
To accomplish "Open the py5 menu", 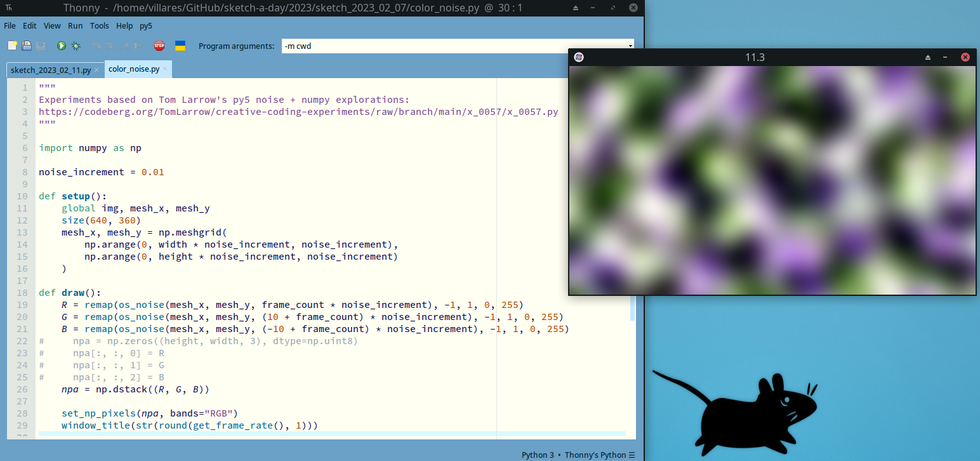I will point(146,26).
